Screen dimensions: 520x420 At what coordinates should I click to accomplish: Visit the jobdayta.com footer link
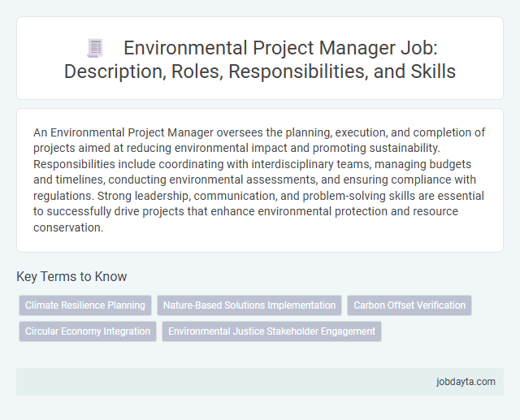click(466, 382)
